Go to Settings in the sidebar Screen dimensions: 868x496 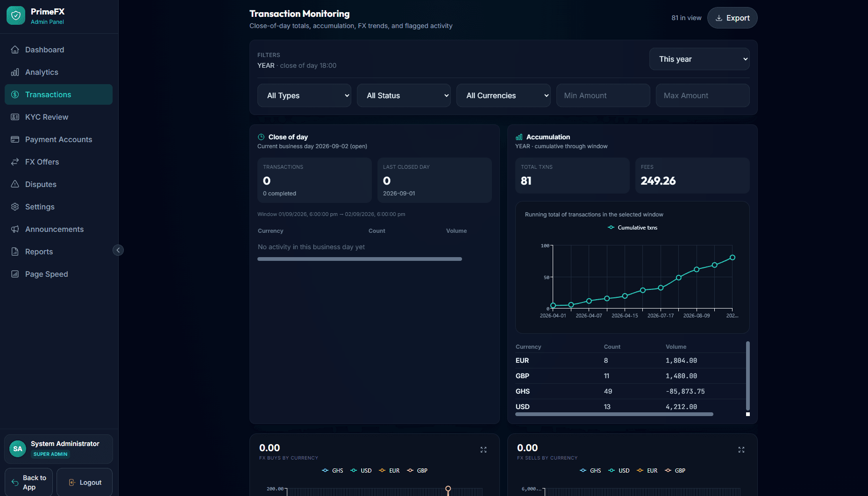pyautogui.click(x=58, y=207)
